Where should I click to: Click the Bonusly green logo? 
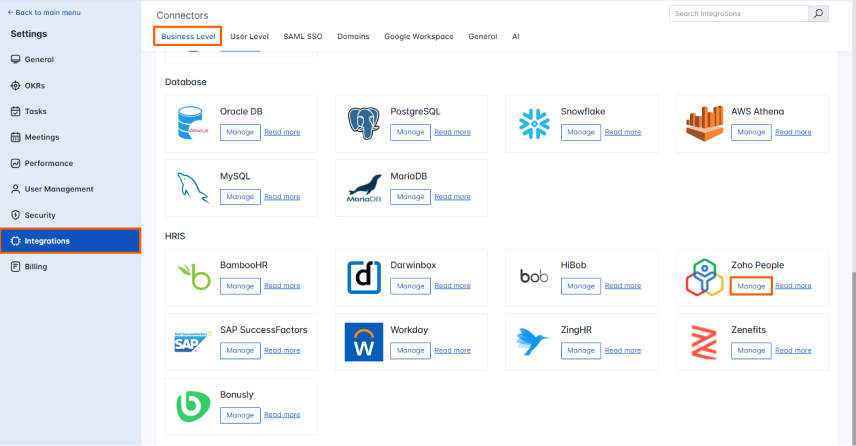(193, 407)
